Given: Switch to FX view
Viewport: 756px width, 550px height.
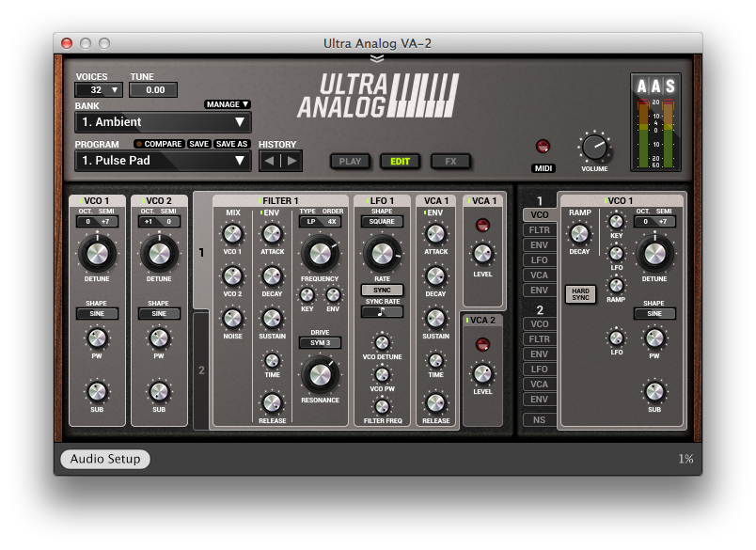Looking at the screenshot, I should coord(450,162).
